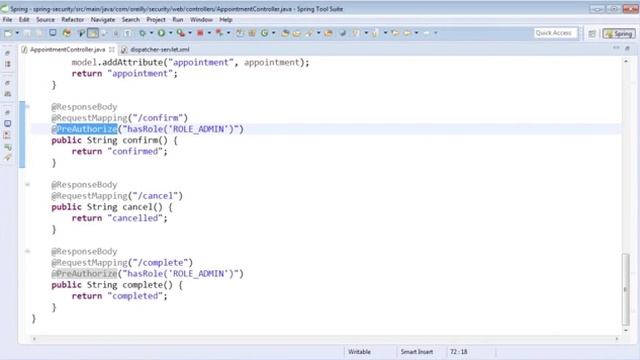Open the Window menu
The image size is (640, 360).
201,20
